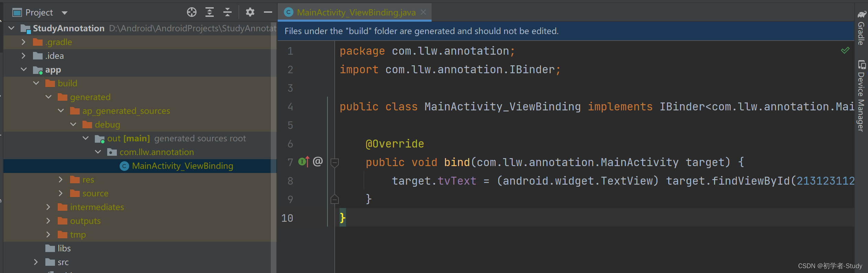Expand the outputs folder
Image resolution: width=868 pixels, height=273 pixels.
tap(48, 221)
